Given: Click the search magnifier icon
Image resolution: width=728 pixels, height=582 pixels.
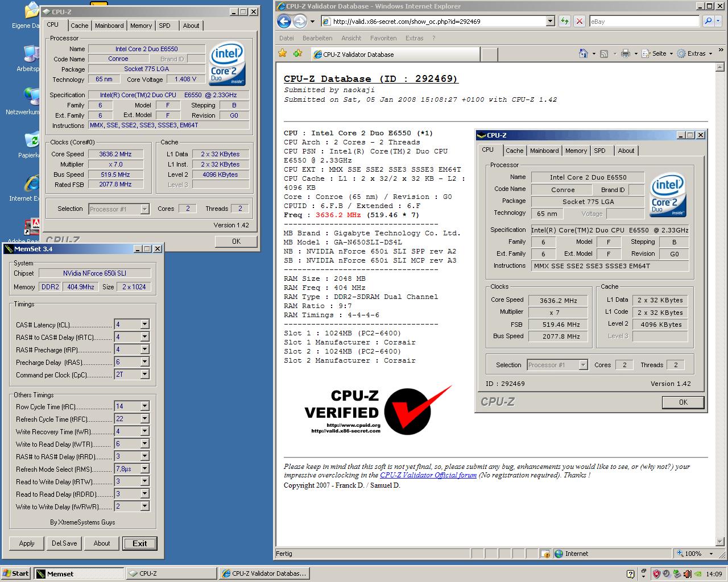Looking at the screenshot, I should (708, 21).
